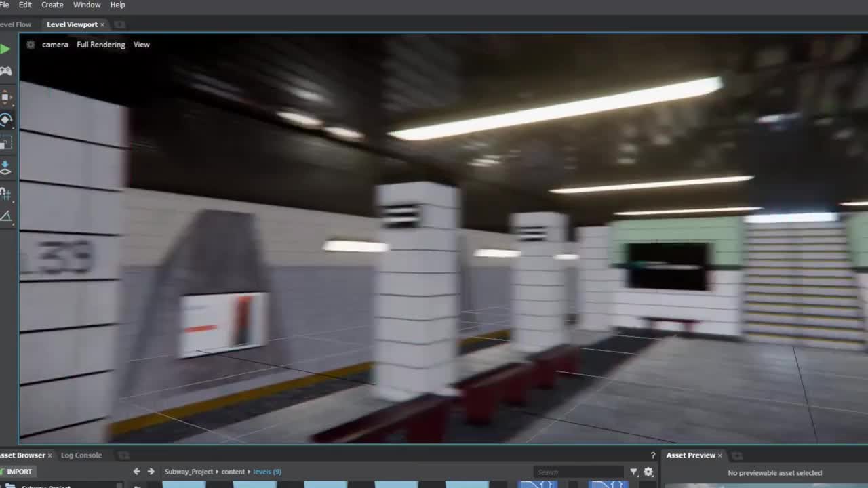The height and width of the screenshot is (488, 868).
Task: Click content in the breadcrumb path
Action: coord(233,472)
